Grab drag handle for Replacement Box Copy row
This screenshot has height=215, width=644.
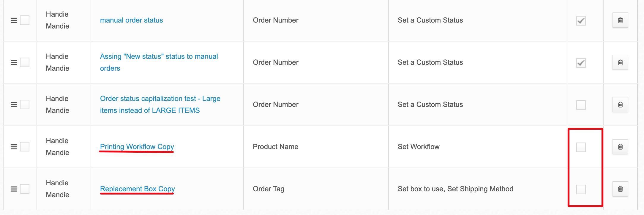[14, 189]
